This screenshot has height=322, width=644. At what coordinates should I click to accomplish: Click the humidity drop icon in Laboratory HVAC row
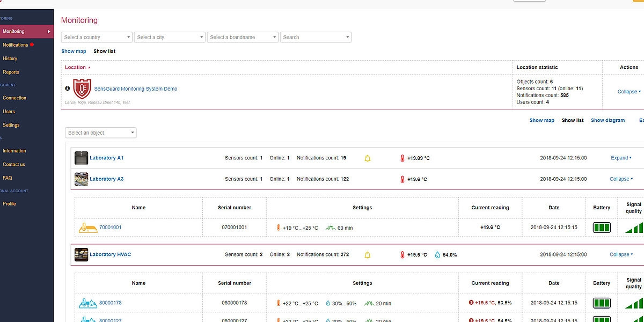click(x=437, y=255)
